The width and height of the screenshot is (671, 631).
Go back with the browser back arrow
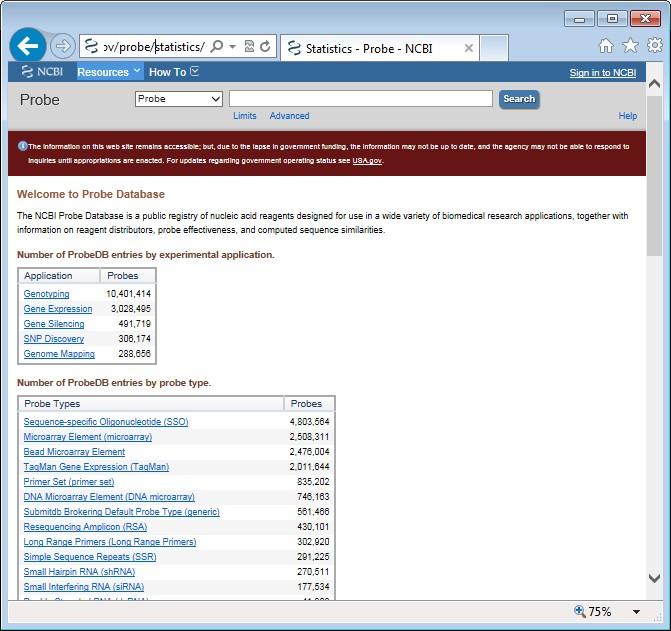click(x=28, y=46)
